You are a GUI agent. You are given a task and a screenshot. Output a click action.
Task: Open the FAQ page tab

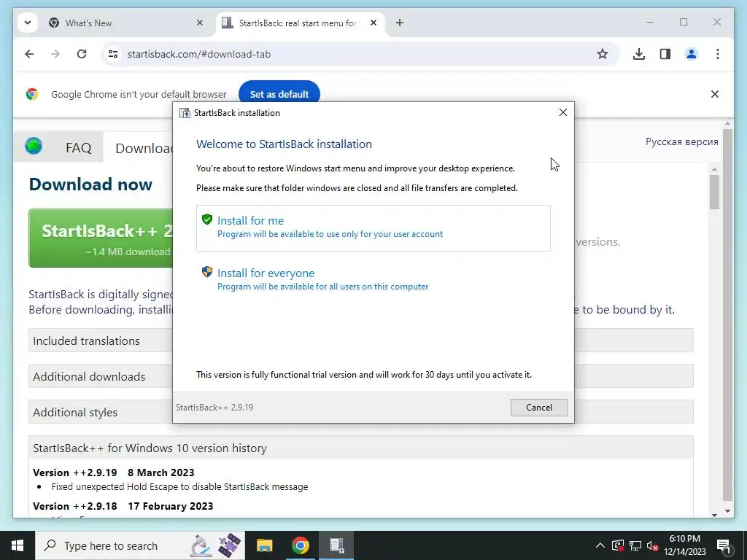[x=78, y=147]
